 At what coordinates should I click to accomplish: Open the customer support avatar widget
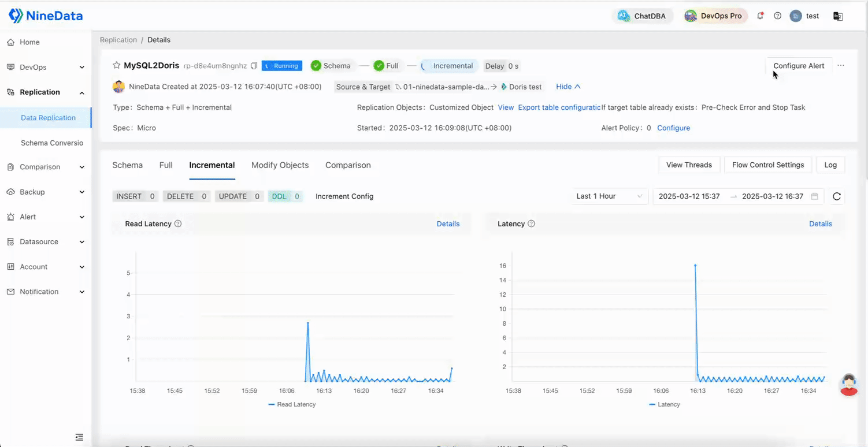coord(848,385)
